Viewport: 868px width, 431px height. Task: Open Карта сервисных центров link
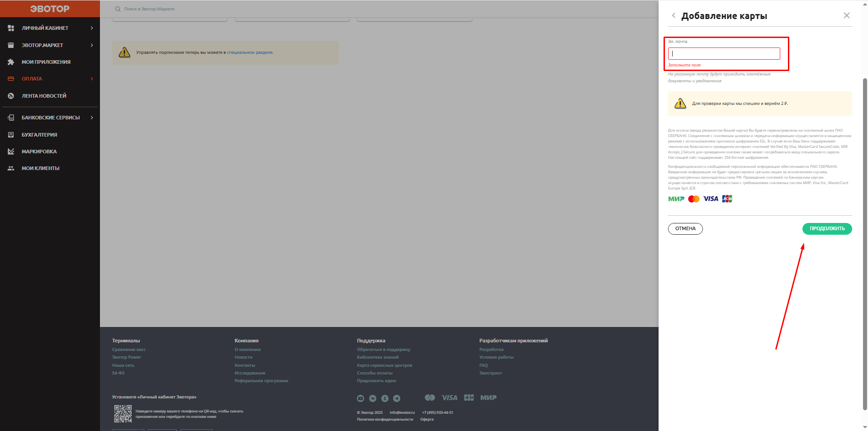click(384, 365)
